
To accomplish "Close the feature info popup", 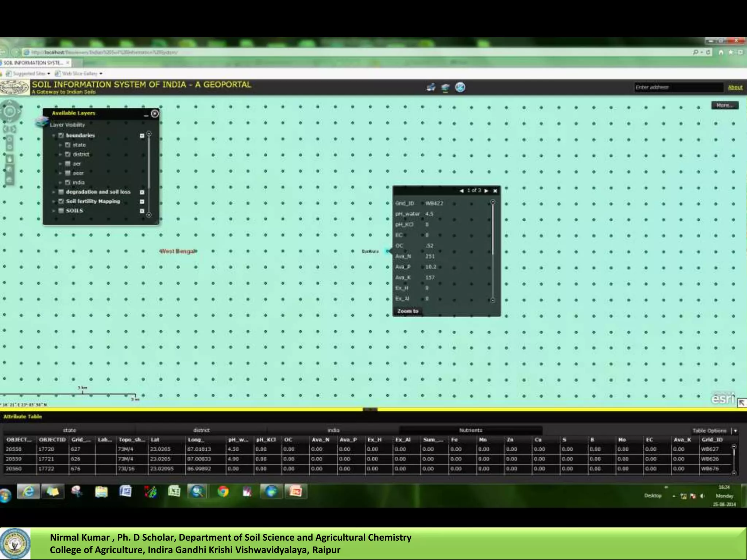I will coord(495,191).
